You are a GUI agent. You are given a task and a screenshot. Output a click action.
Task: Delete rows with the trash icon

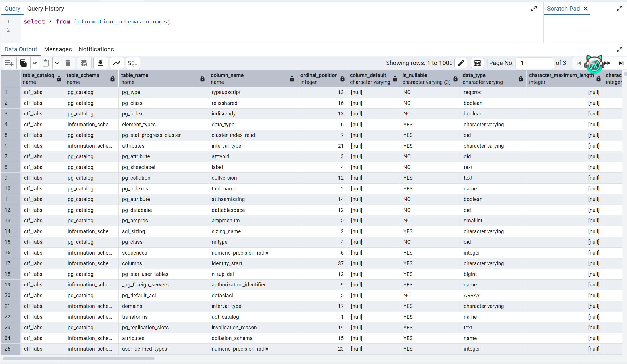pos(68,63)
